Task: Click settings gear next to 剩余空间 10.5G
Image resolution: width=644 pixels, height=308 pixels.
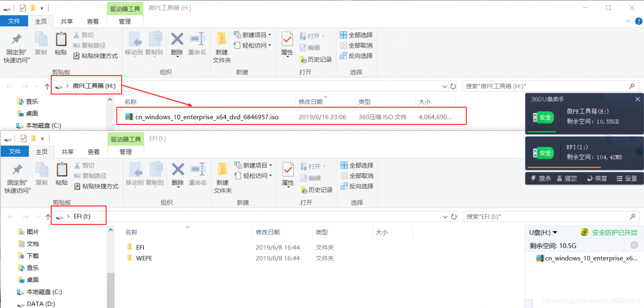Action: (x=634, y=245)
